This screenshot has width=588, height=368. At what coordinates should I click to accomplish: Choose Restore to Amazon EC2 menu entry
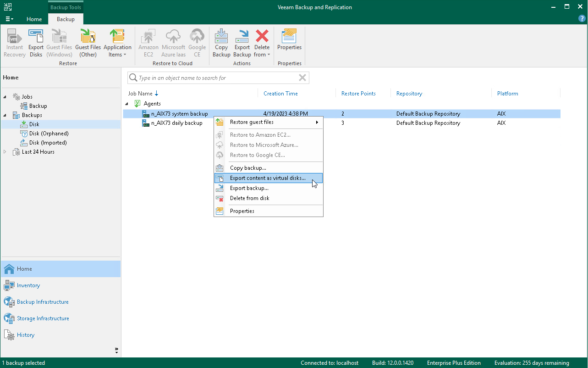click(x=269, y=135)
